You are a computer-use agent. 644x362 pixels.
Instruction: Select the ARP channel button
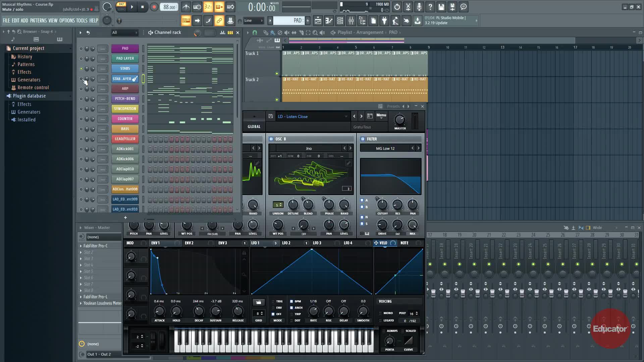click(x=125, y=89)
